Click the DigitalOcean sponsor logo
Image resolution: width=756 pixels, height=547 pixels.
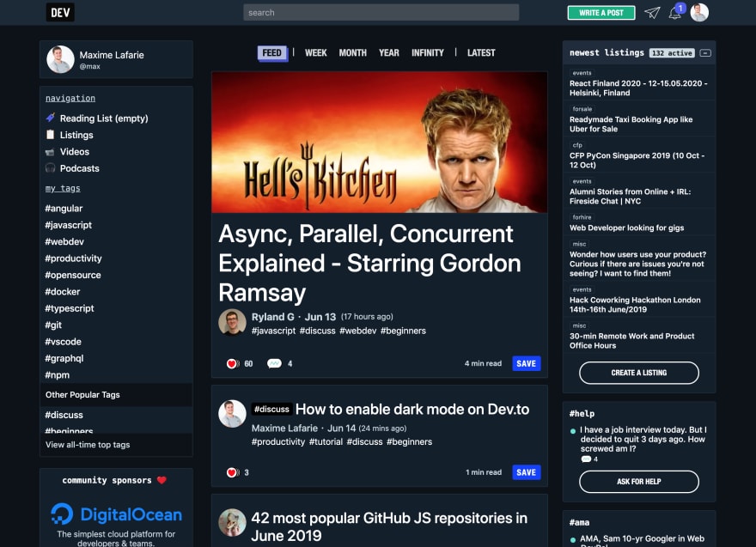tap(116, 514)
